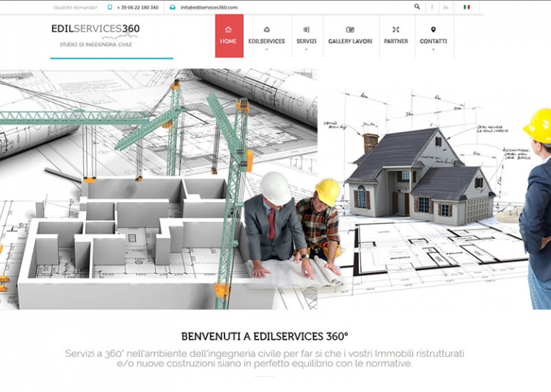Click the EDILSERVICES360 logo
Screen dimensions: 551x392
point(95,29)
